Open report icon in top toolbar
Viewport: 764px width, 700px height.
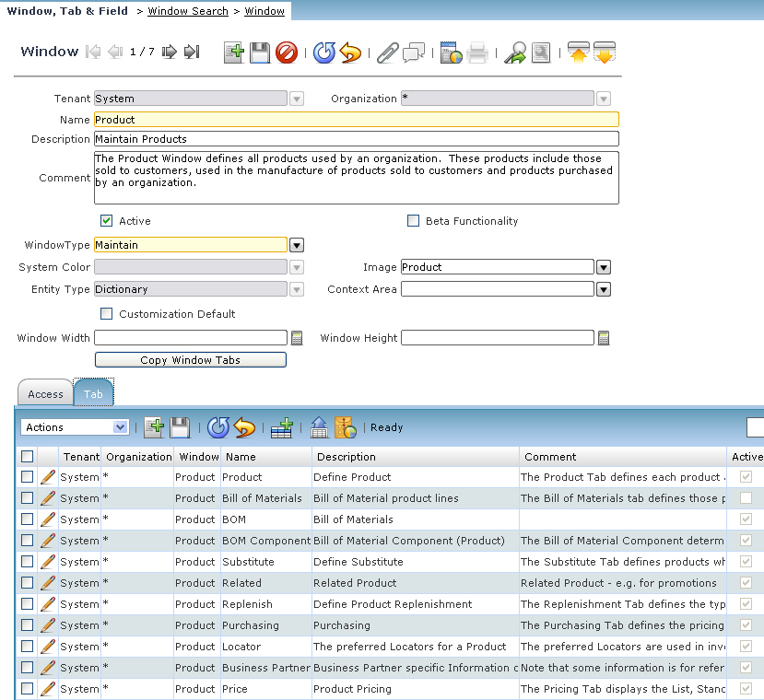coord(451,52)
